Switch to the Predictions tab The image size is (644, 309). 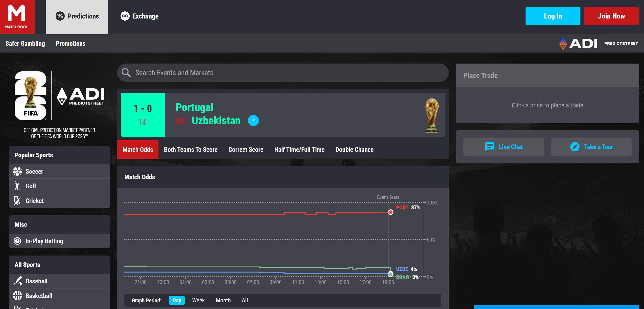[x=77, y=17]
